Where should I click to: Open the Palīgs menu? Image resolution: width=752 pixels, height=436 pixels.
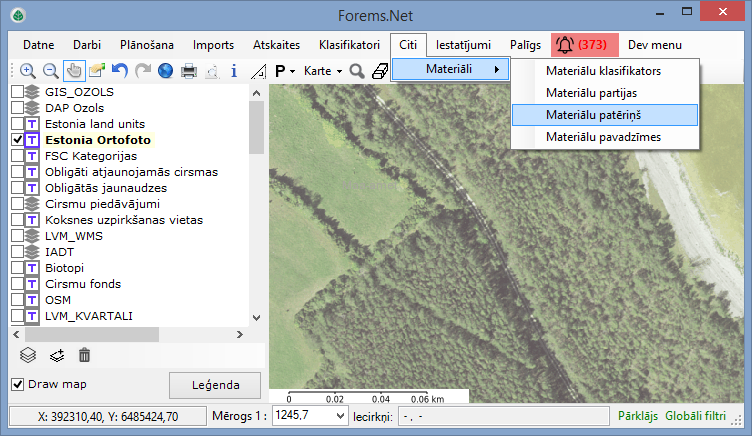coord(525,45)
